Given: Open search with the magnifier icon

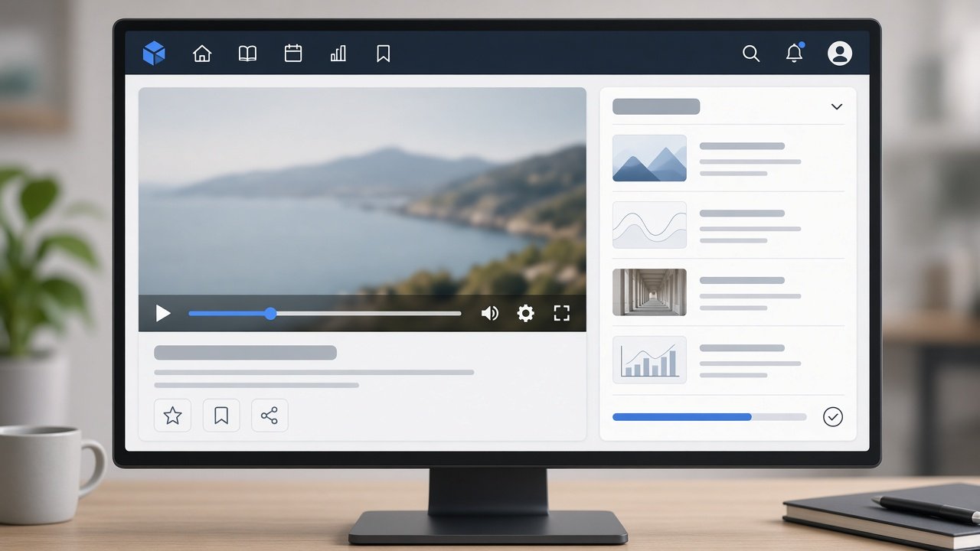Looking at the screenshot, I should tap(751, 54).
